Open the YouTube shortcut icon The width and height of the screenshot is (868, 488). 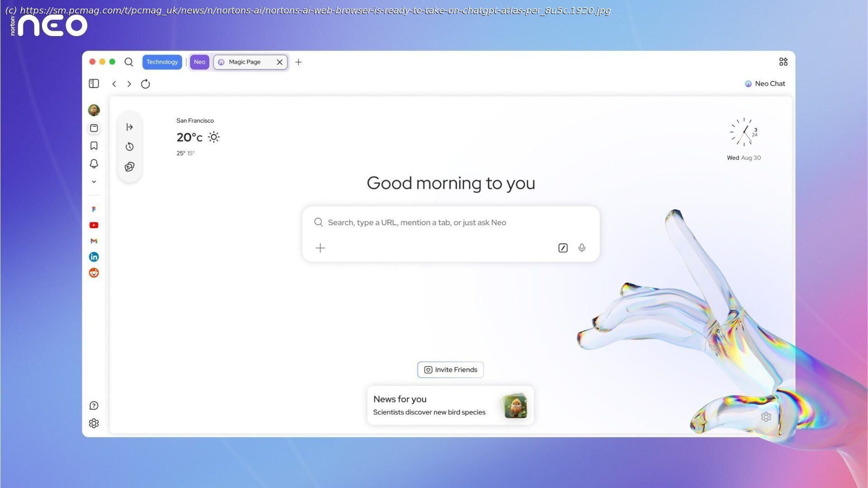click(94, 225)
